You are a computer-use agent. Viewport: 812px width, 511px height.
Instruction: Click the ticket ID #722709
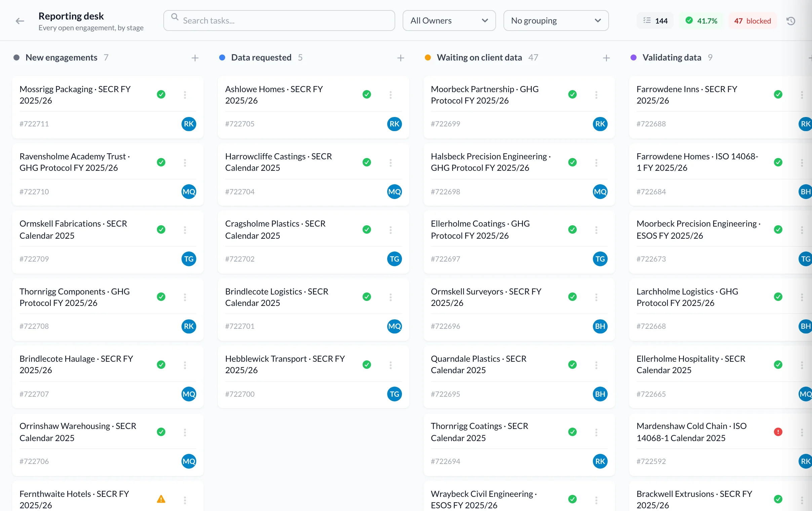pyautogui.click(x=34, y=259)
